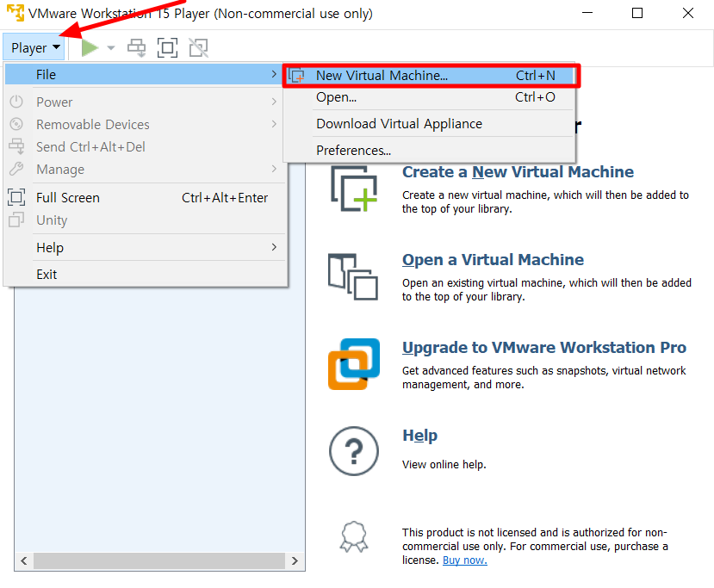
Task: Click the Unity menu icon
Action: (x=16, y=220)
